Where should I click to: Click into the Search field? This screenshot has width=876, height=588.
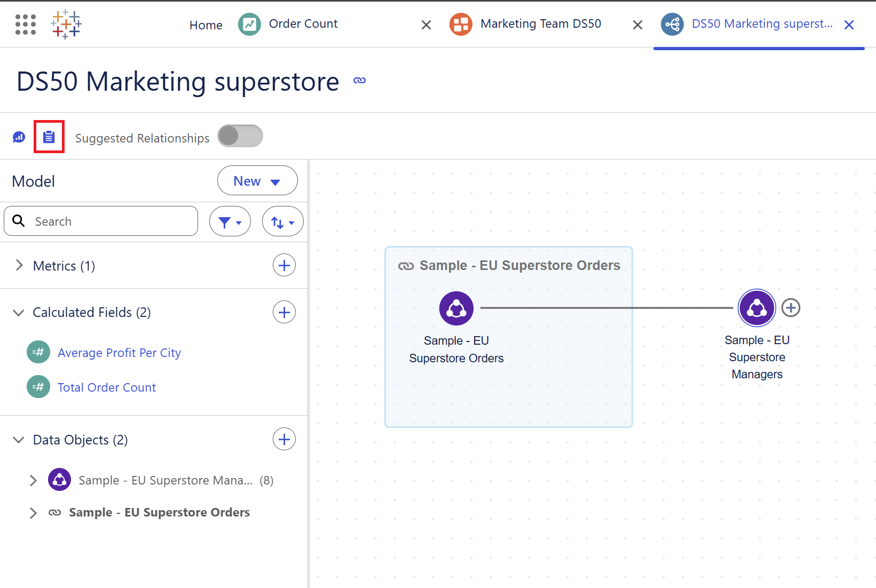101,221
